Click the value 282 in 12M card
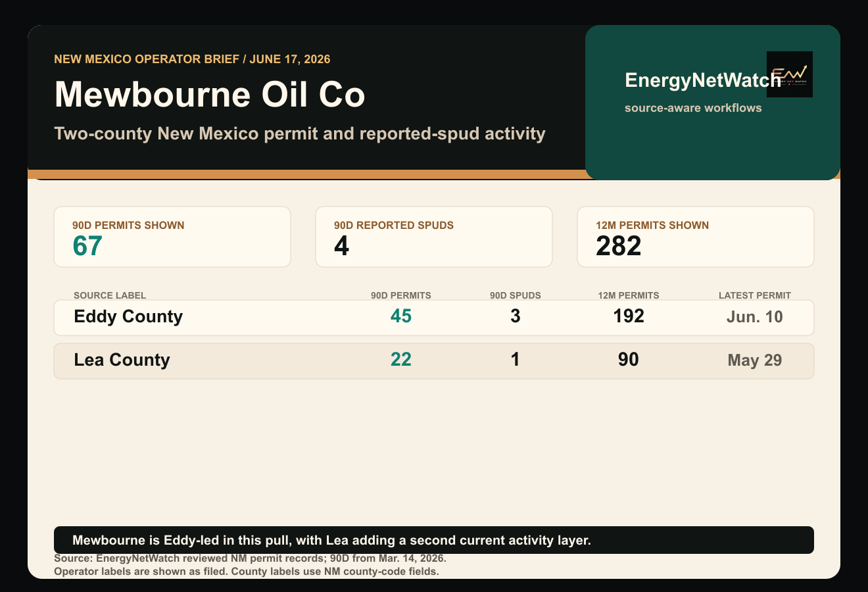The image size is (868, 592). pos(618,247)
